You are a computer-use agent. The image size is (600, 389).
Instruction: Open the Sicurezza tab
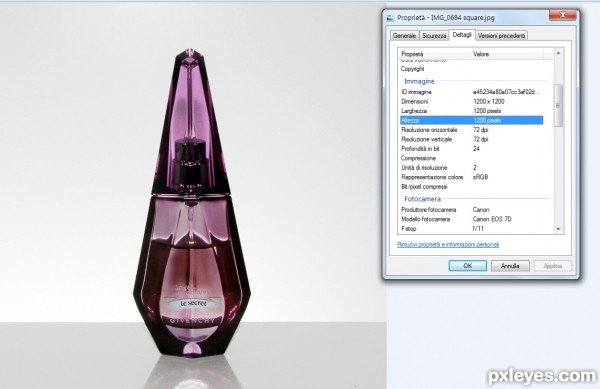434,36
